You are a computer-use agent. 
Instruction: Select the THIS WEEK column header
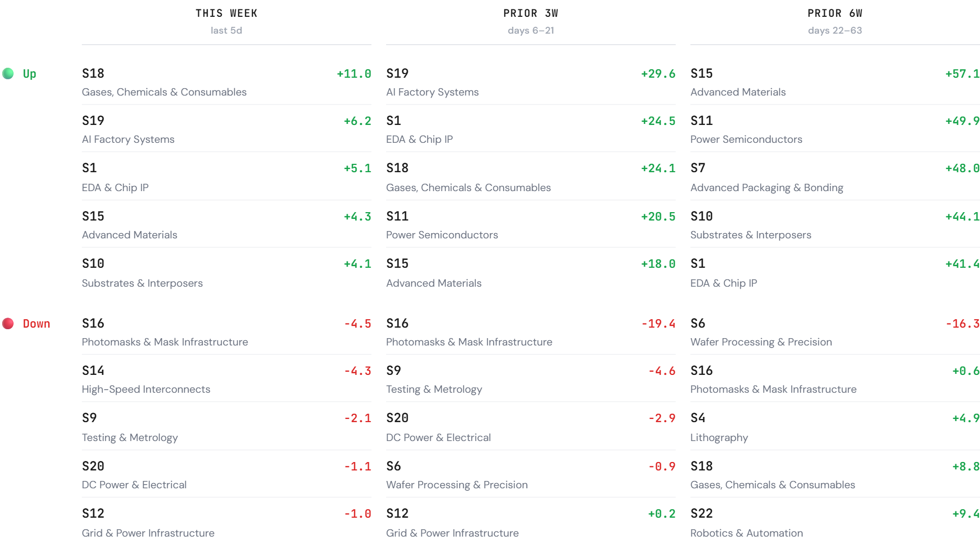click(x=227, y=13)
